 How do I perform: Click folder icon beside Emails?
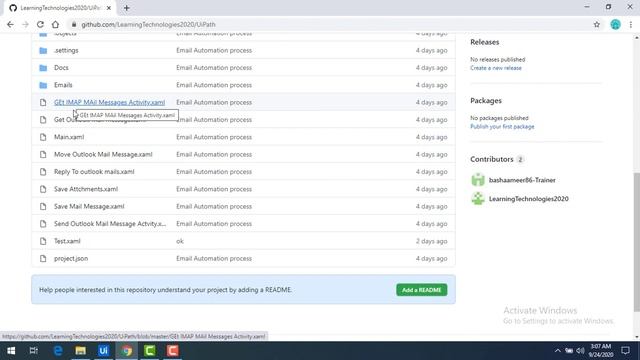(43, 85)
